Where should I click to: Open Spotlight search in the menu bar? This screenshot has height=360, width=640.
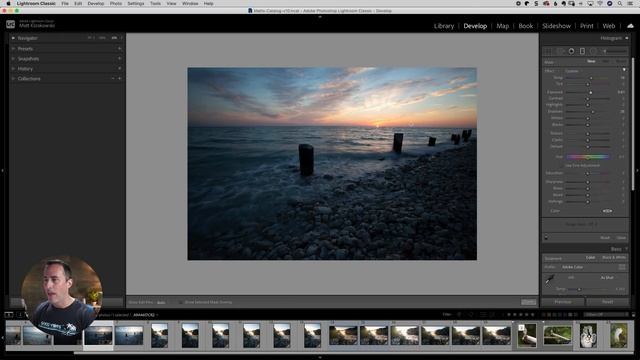click(x=620, y=3)
